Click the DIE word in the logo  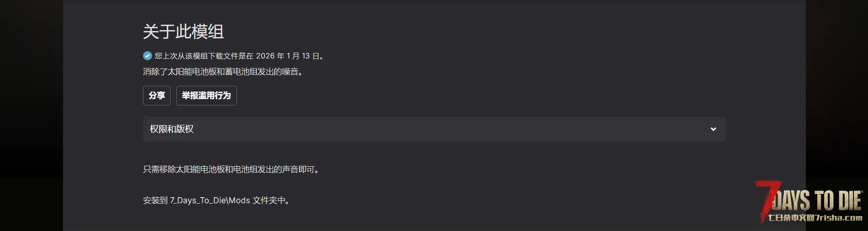click(850, 201)
